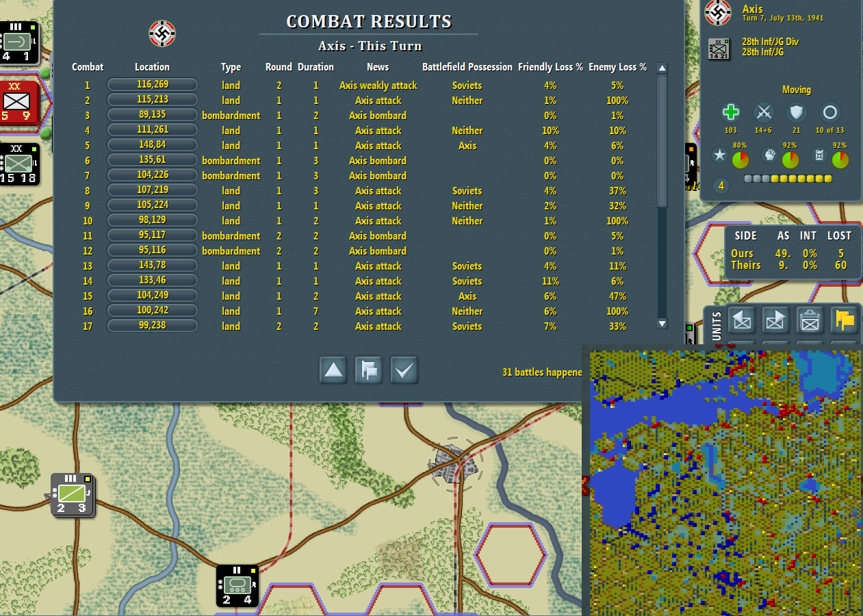
Task: Open location 104,249 of combat 15
Action: [x=153, y=296]
